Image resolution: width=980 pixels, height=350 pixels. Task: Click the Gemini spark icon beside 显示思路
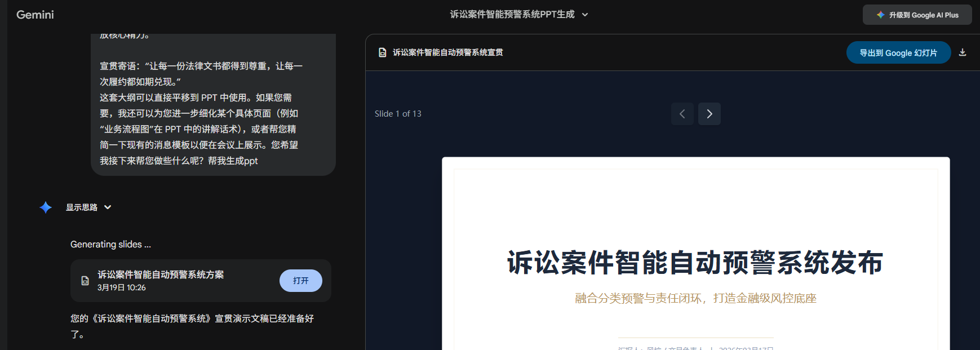coord(46,207)
